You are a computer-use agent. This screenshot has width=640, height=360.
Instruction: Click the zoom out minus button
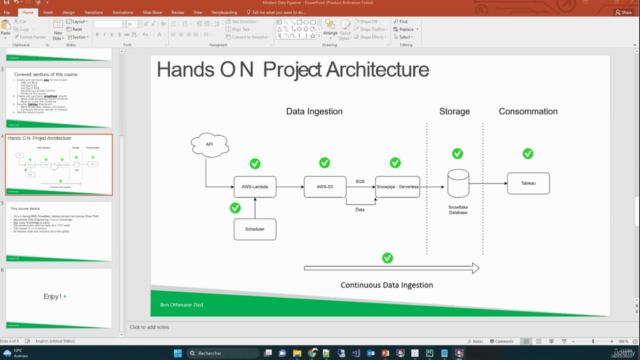[573, 341]
